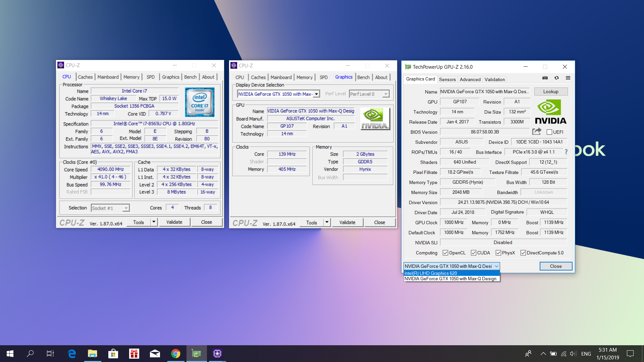Viewport: 644px width, 362px height.
Task: Expand Tools arrow in CPU-Z Graphics window
Action: [x=327, y=222]
